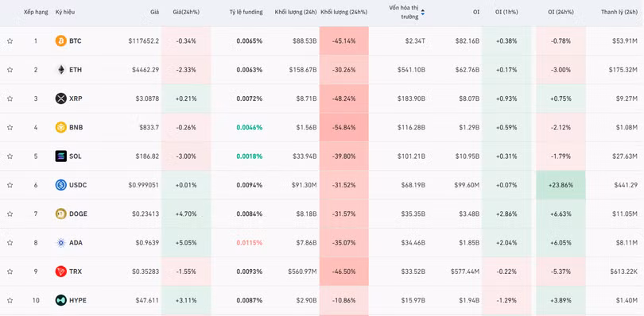Click XRP 24h volume $8.71B

306,98
